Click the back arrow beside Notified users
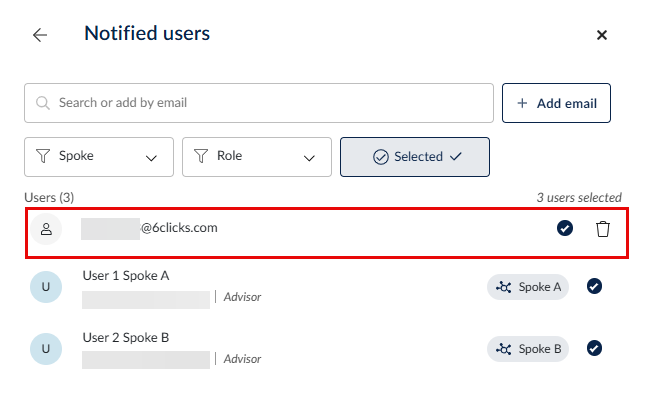Screen dimensions: 646x407 pyautogui.click(x=40, y=35)
